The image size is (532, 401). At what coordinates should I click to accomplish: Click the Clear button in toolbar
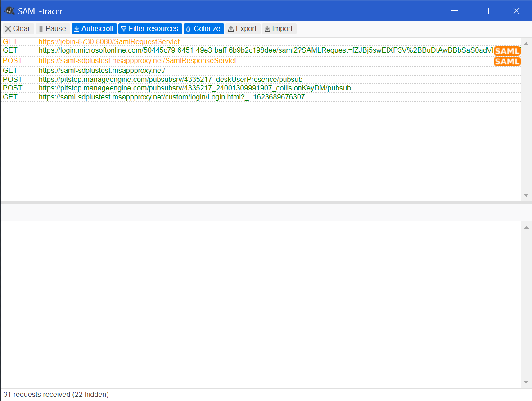coord(18,29)
